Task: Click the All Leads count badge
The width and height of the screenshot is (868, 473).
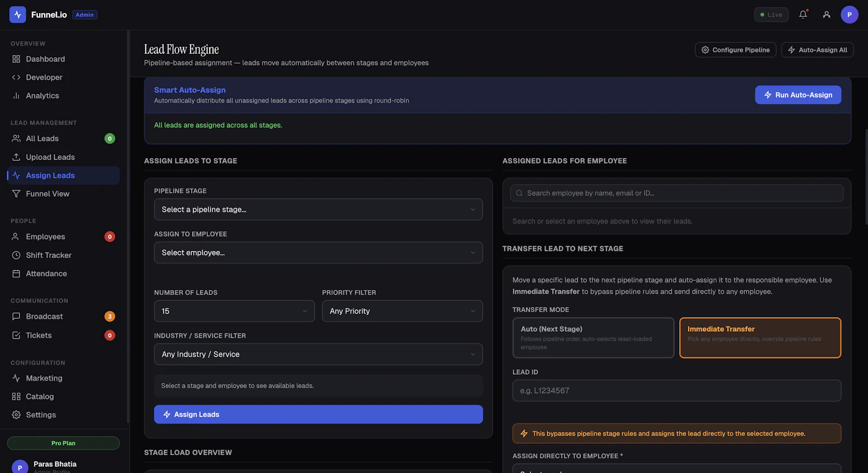Action: tap(110, 138)
